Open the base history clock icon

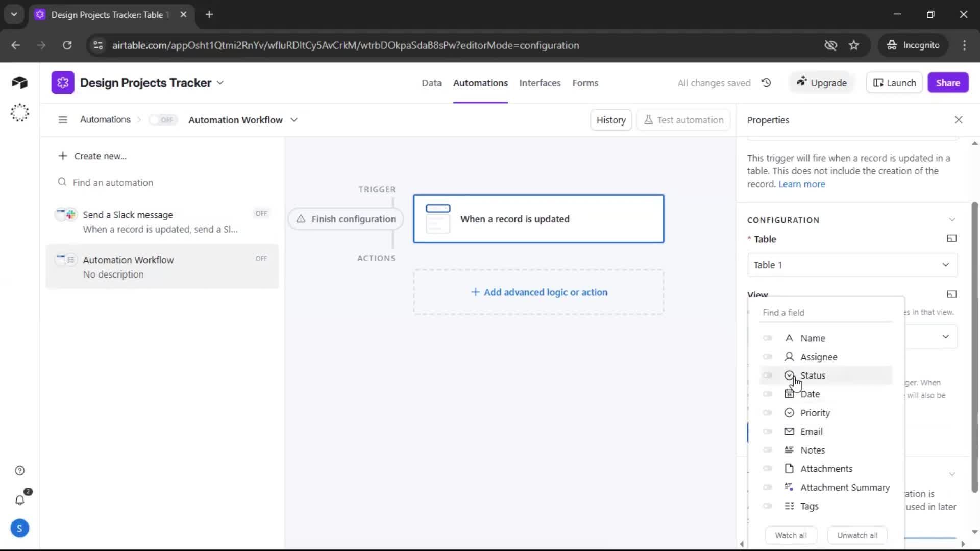[x=766, y=83]
